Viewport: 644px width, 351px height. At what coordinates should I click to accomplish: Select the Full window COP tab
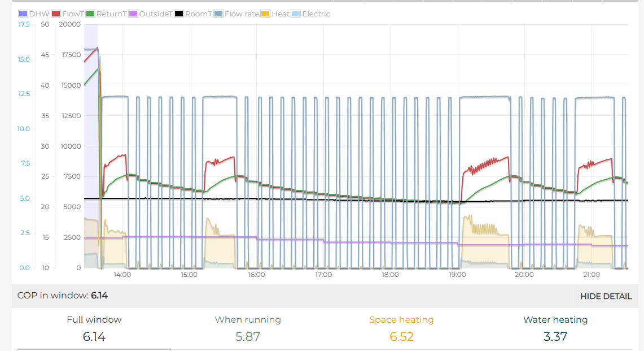click(x=94, y=328)
